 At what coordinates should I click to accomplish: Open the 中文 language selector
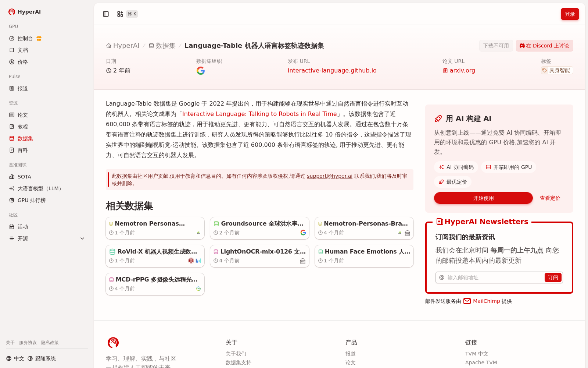(15, 358)
